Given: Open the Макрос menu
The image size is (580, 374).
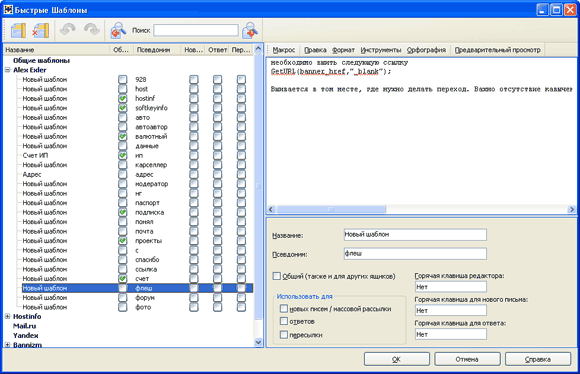Looking at the screenshot, I should pyautogui.click(x=284, y=50).
